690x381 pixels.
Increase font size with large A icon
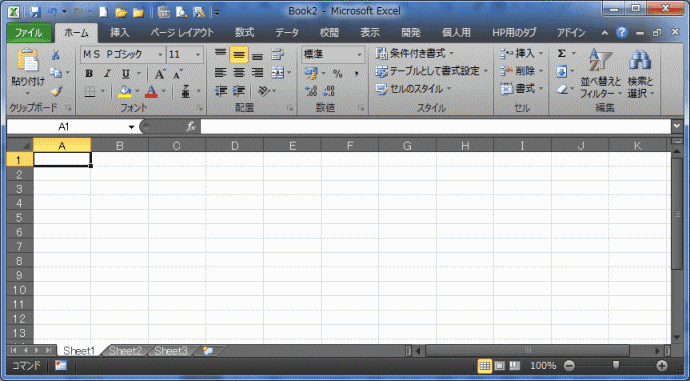coord(160,73)
